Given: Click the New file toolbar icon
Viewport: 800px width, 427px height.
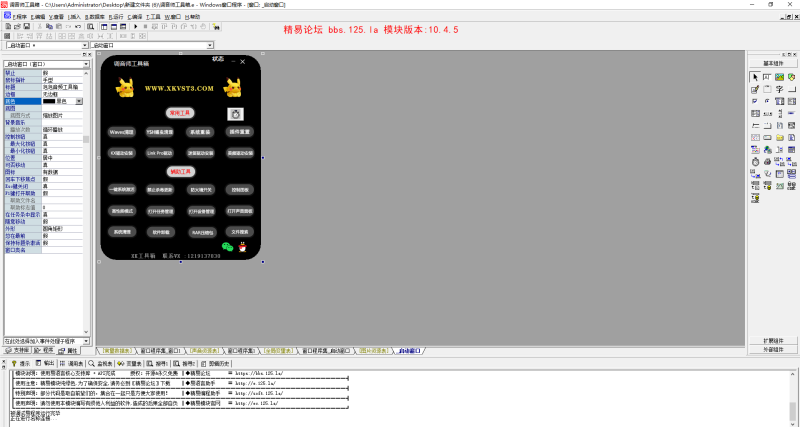Looking at the screenshot, I should pos(8,27).
